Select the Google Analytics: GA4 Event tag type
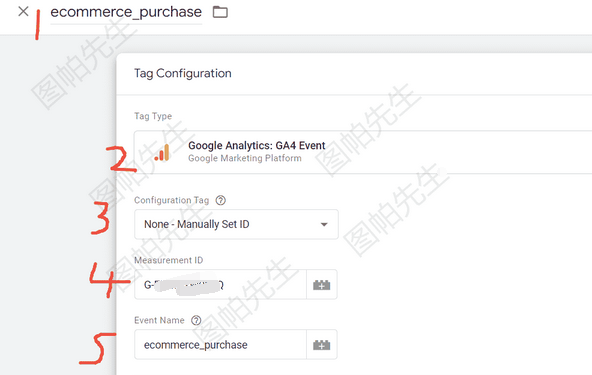This screenshot has width=592, height=375. pos(363,152)
